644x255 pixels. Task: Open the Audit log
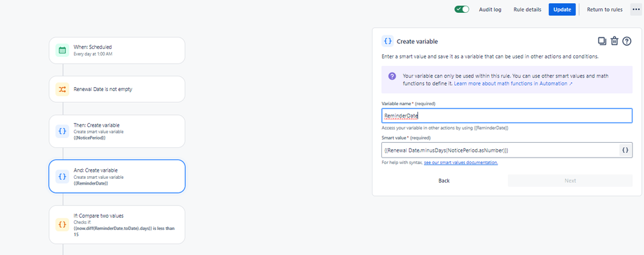coord(490,10)
